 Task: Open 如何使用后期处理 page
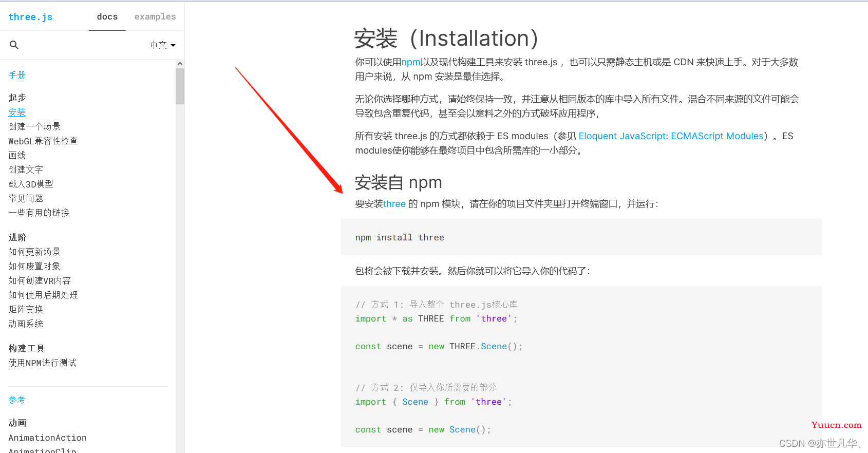click(43, 295)
